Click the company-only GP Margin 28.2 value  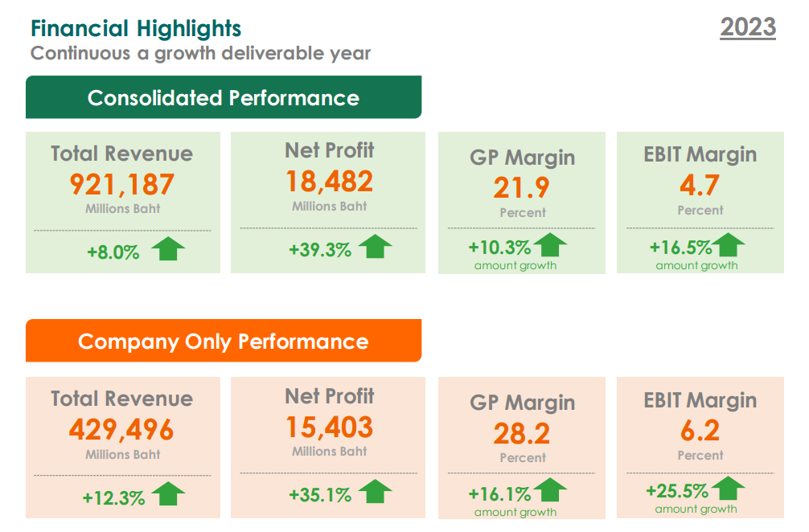tap(522, 433)
